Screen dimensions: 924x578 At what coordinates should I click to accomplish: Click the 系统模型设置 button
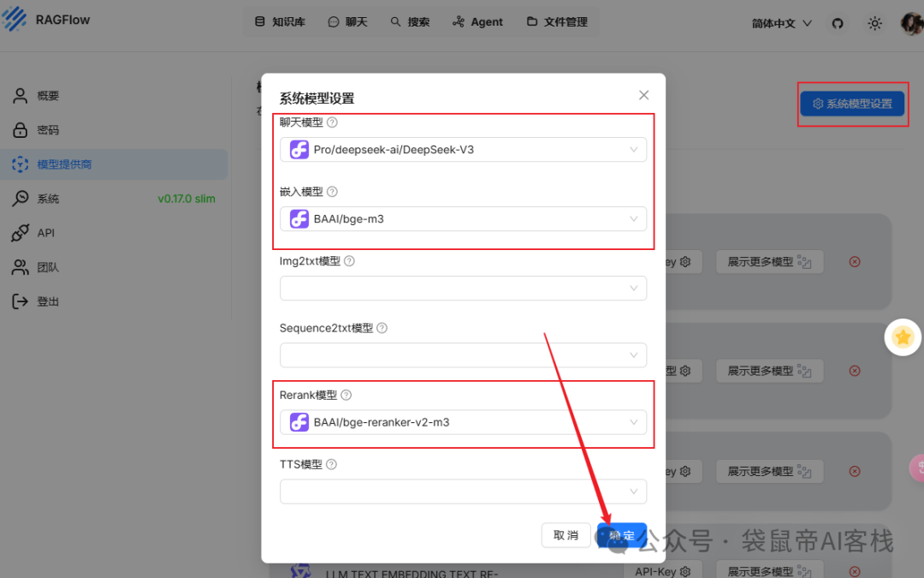click(852, 104)
